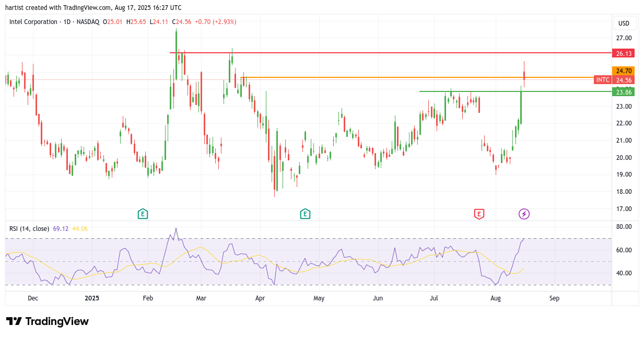Image resolution: width=644 pixels, height=337 pixels.
Task: Click the Mar label on time axis
Action: [201, 299]
